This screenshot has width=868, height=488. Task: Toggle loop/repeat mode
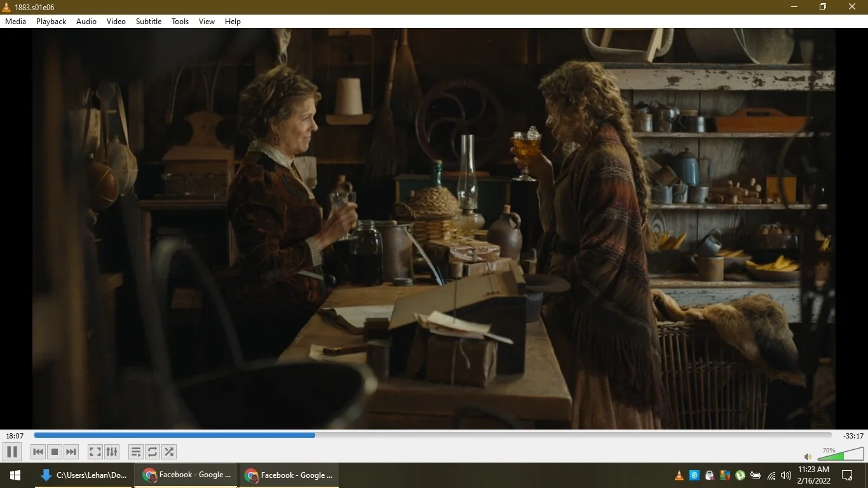pyautogui.click(x=153, y=452)
